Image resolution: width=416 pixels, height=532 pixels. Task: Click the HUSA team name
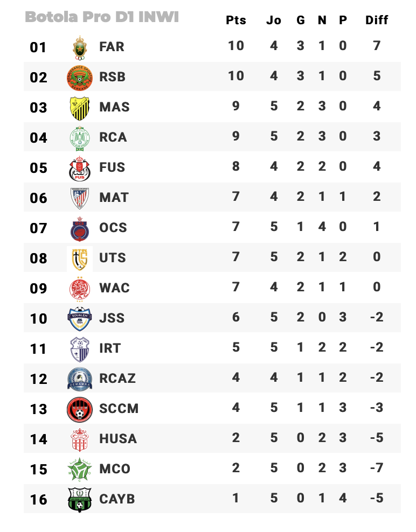click(118, 439)
